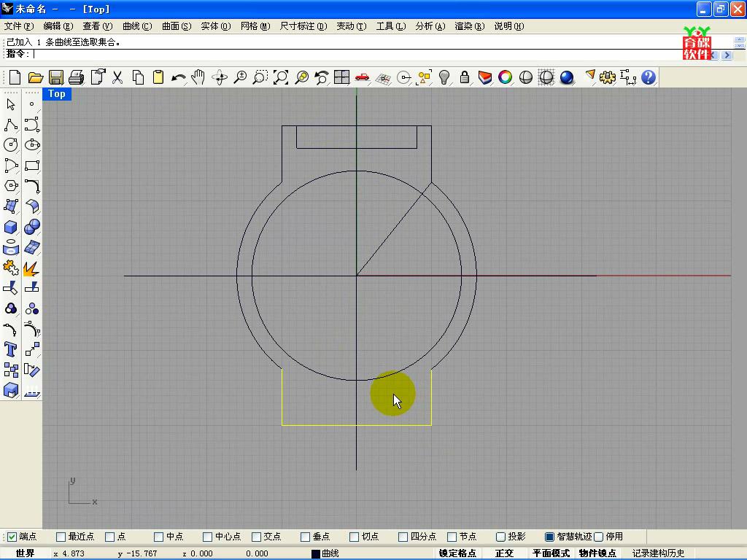Enable the 交点 osnap checkbox

point(256,537)
